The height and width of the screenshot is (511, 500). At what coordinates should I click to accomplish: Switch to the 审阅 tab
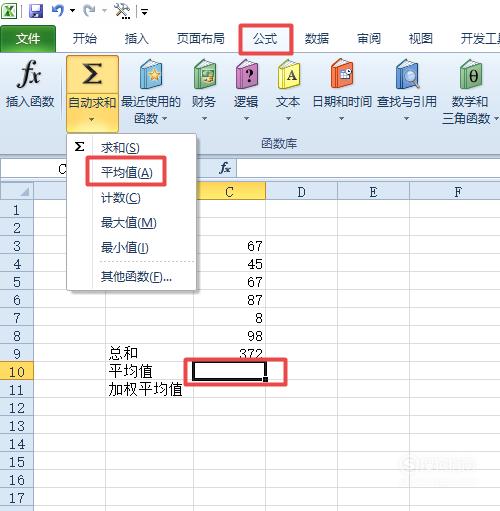(x=369, y=39)
